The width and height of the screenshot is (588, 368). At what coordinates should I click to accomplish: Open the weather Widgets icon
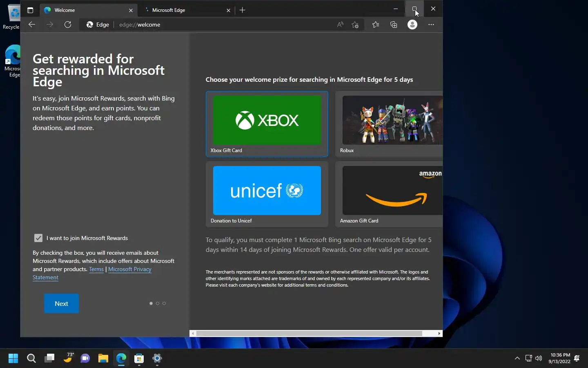coord(67,359)
